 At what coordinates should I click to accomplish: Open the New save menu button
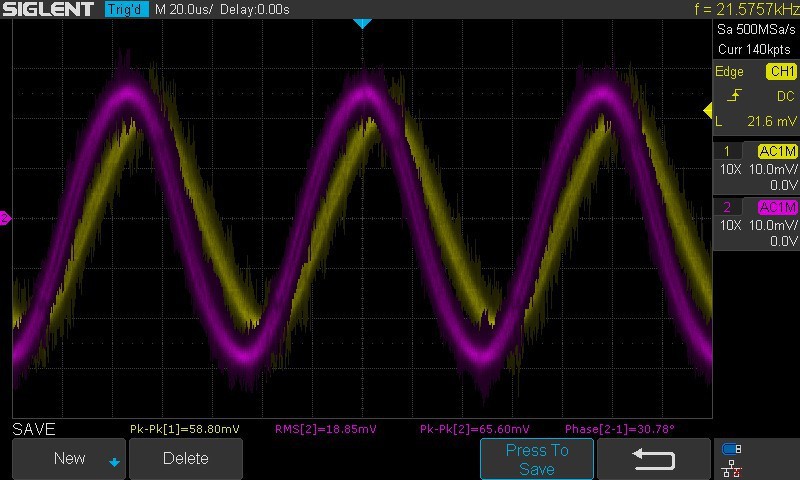pos(69,459)
